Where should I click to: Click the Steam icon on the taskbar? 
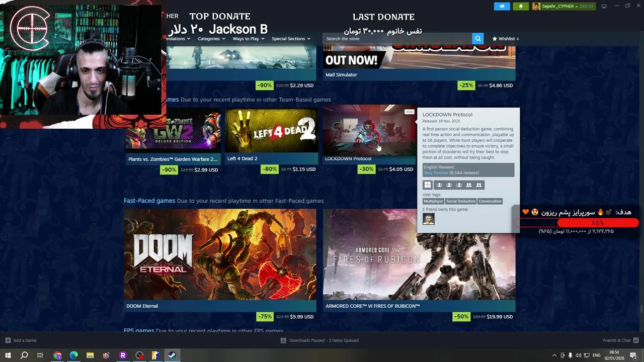coord(172,355)
